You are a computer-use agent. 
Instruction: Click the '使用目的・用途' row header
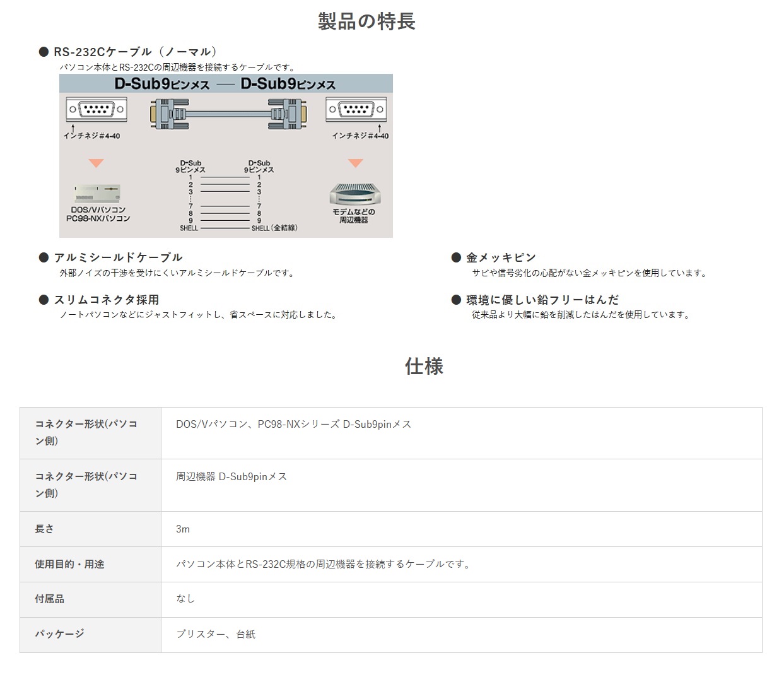click(90, 564)
